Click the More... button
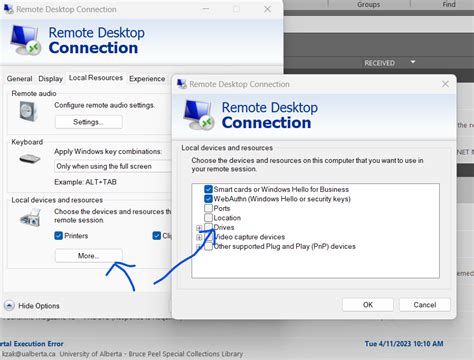Image resolution: width=474 pixels, height=360 pixels. pos(88,256)
